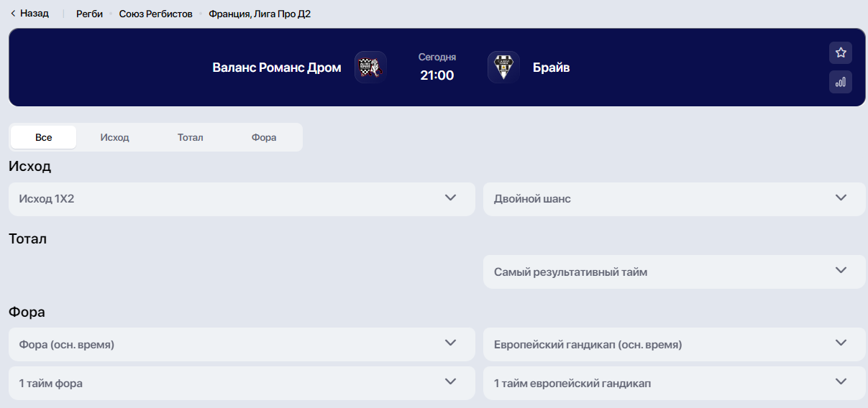Expand Фора (осн. время) section
The width and height of the screenshot is (868, 408).
pos(242,345)
